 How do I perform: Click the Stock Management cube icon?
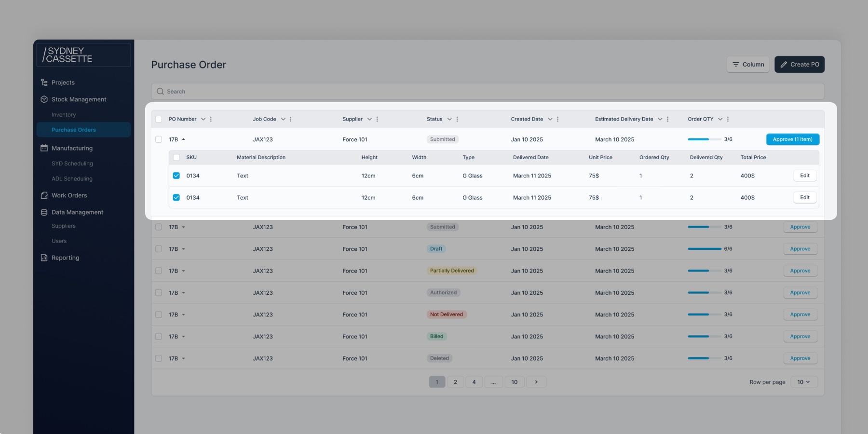tap(44, 99)
